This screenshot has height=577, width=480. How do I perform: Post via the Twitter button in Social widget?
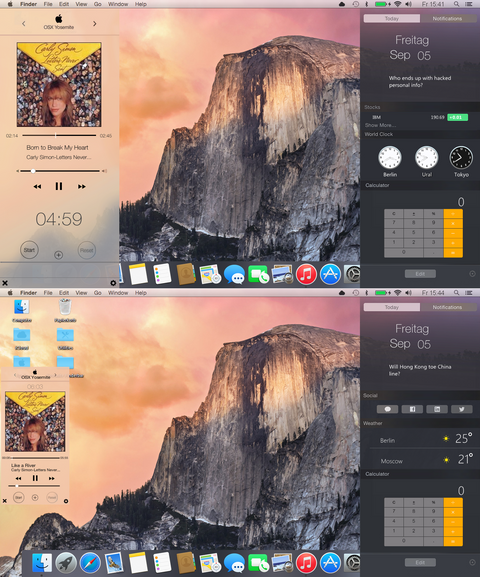click(x=461, y=409)
